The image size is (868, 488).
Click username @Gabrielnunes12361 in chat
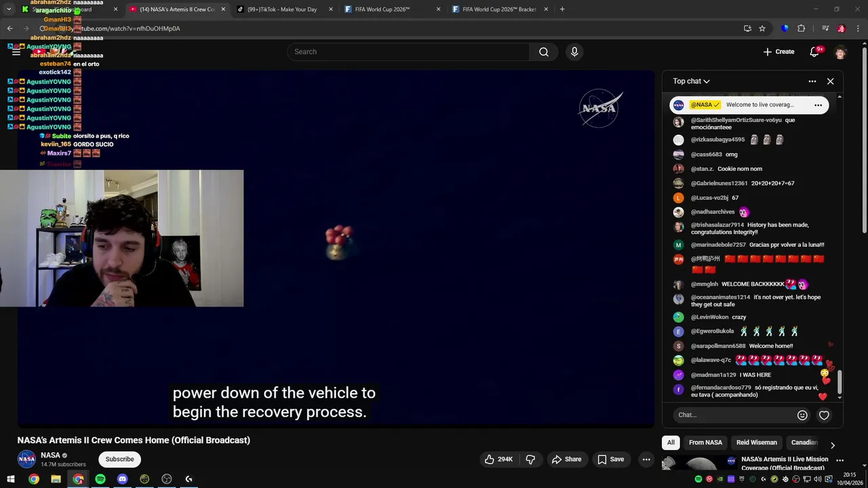tap(719, 183)
